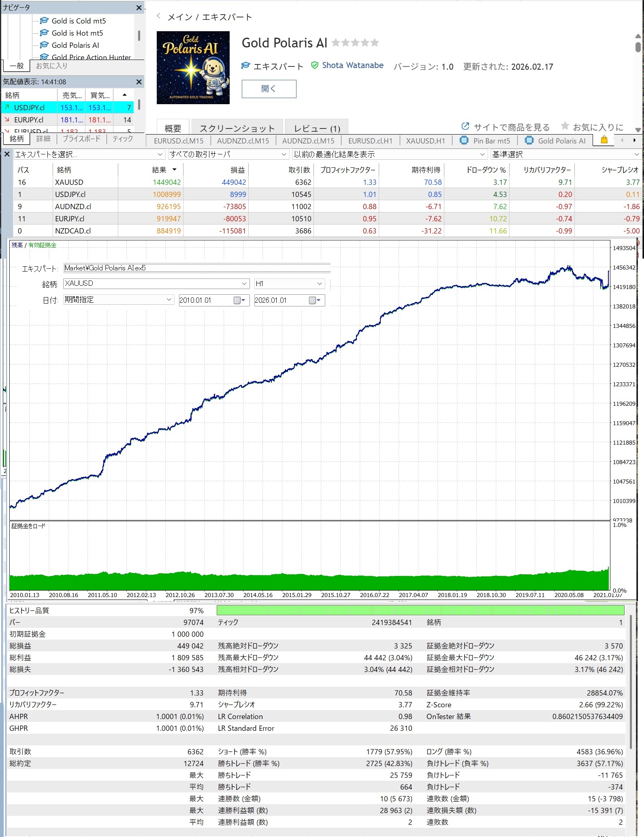
Task: Click the star rating next to Gold Polaris AI
Action: (355, 43)
